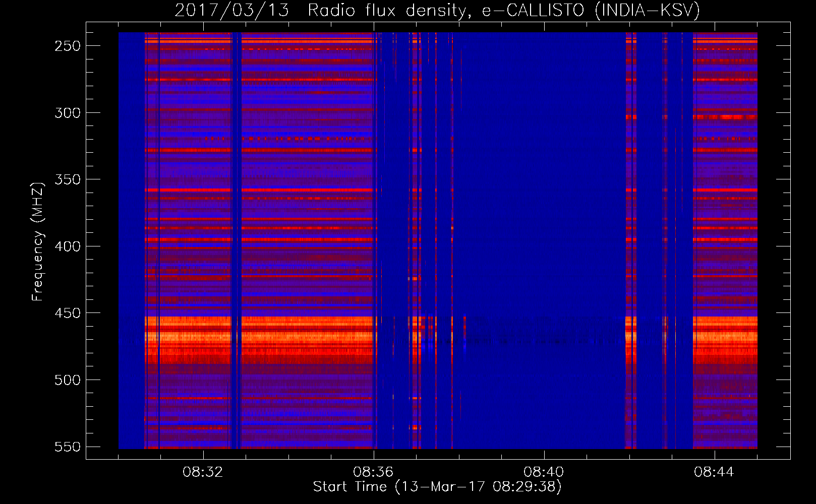
Task: Click the 550 frequency tick label
Action: 68,447
